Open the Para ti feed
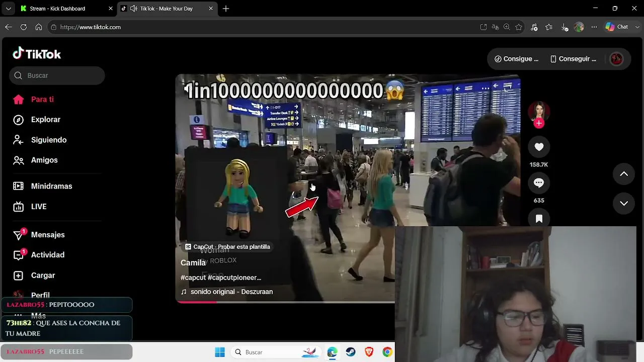 tap(42, 100)
